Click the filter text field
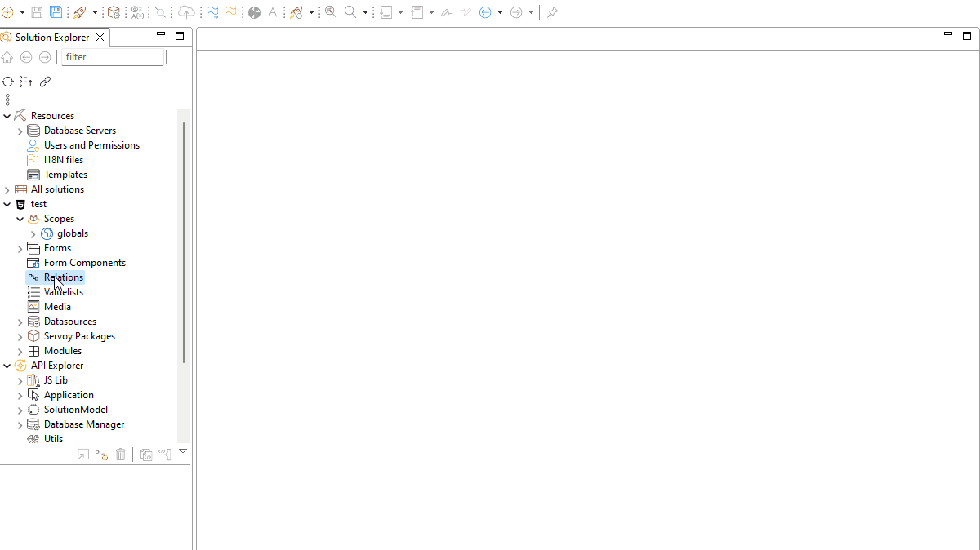 pos(113,57)
